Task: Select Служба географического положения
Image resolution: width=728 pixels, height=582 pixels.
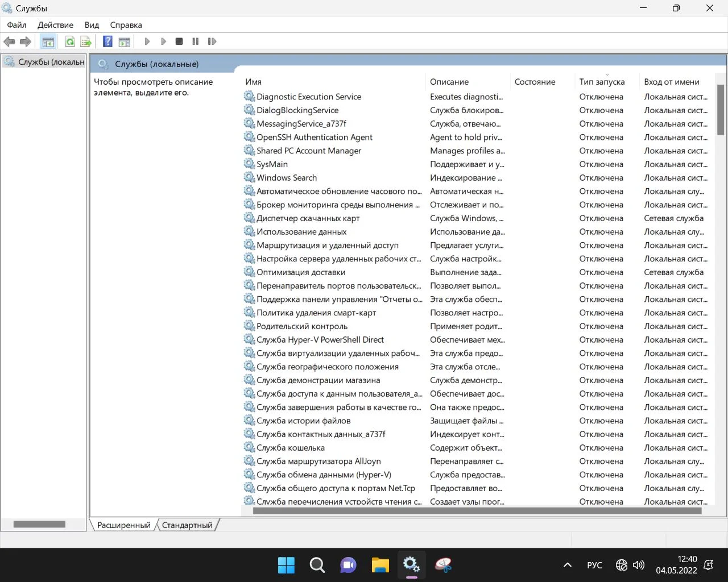Action: [x=328, y=367]
